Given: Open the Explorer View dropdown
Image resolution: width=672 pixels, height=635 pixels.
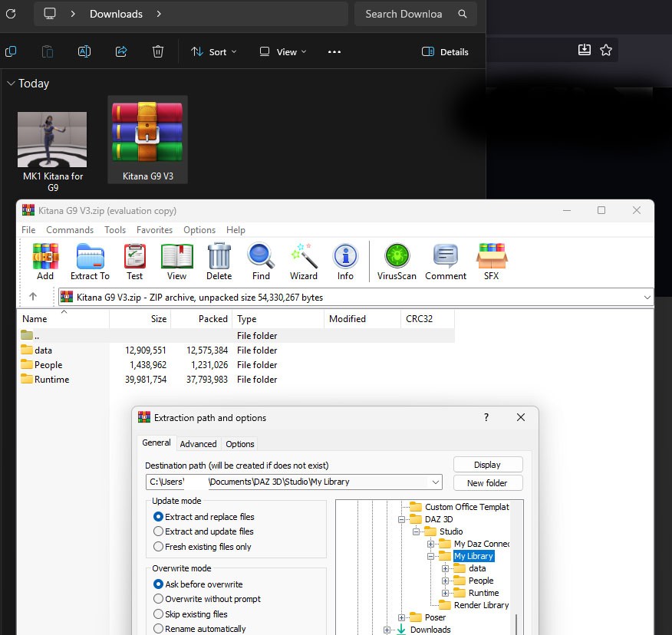Looking at the screenshot, I should pyautogui.click(x=283, y=52).
